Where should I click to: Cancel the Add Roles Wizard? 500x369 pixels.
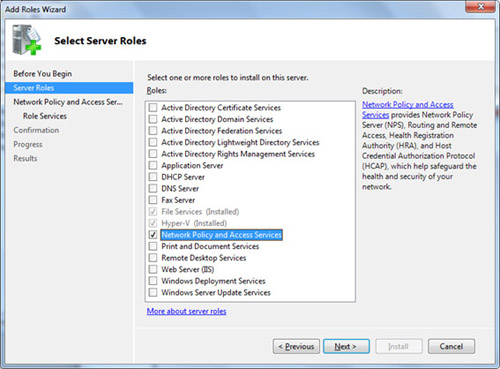[451, 347]
